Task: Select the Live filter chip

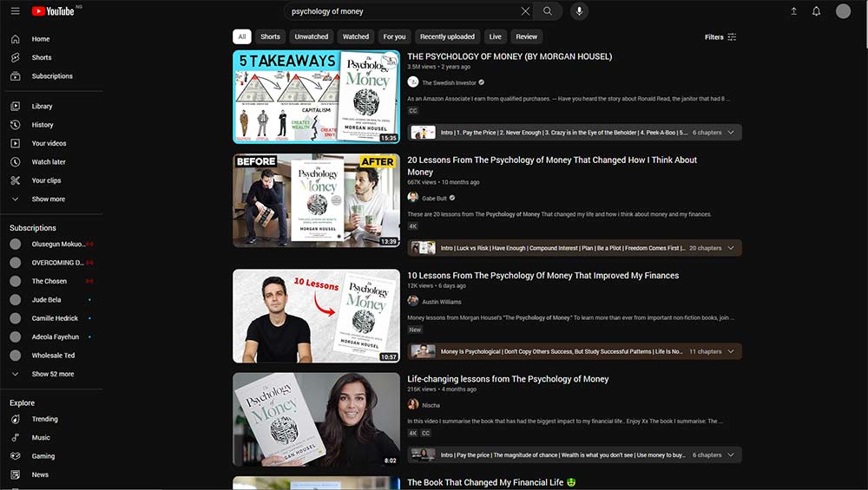Action: [495, 36]
